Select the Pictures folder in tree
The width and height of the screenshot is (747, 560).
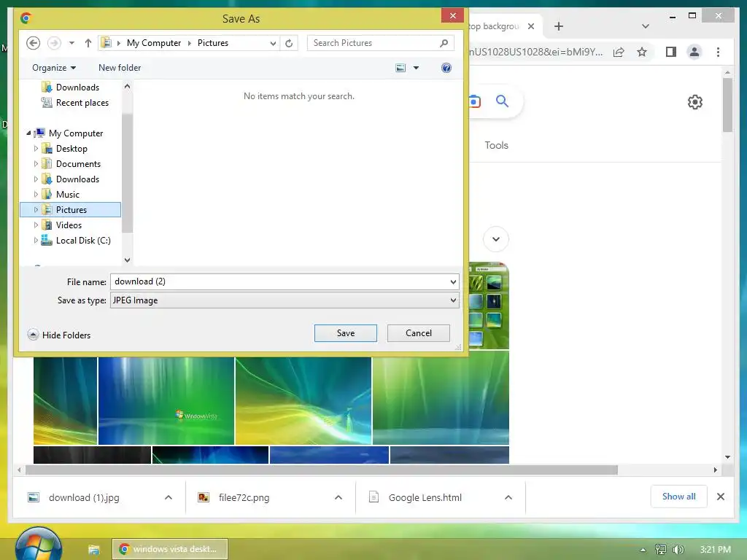click(71, 209)
